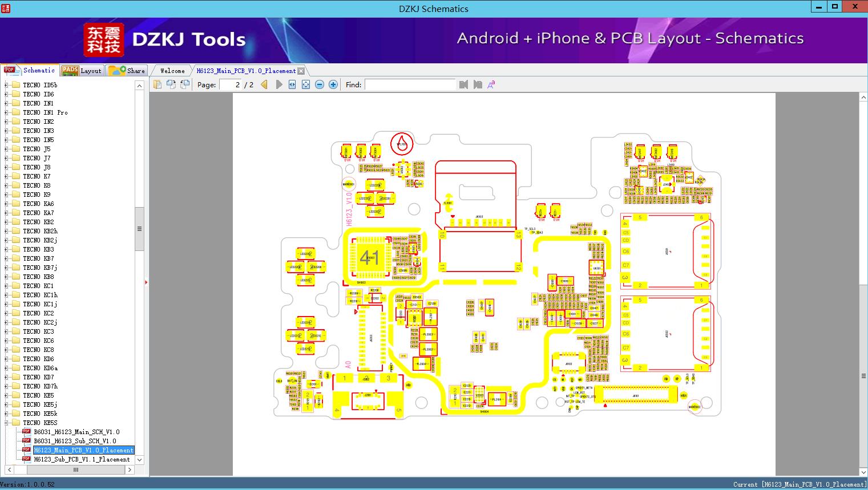The height and width of the screenshot is (490, 868).
Task: Open the Welcome document tab
Action: [x=172, y=71]
